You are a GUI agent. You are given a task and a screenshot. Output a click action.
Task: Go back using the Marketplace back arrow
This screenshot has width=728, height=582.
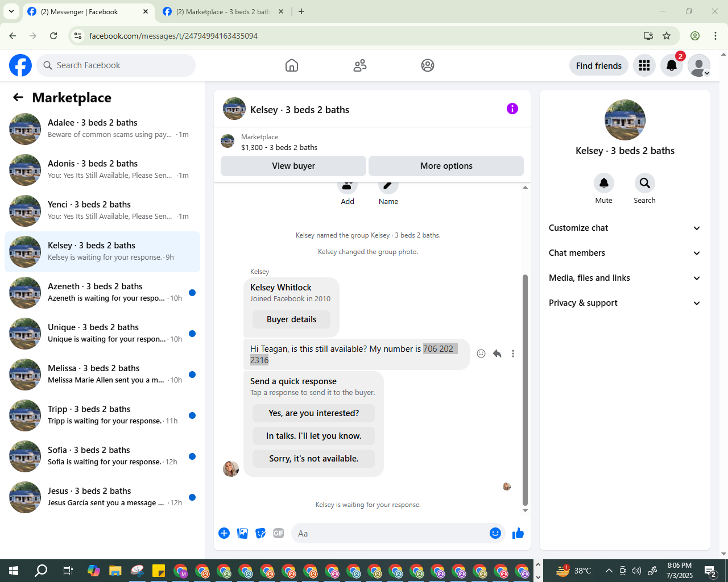coord(18,97)
